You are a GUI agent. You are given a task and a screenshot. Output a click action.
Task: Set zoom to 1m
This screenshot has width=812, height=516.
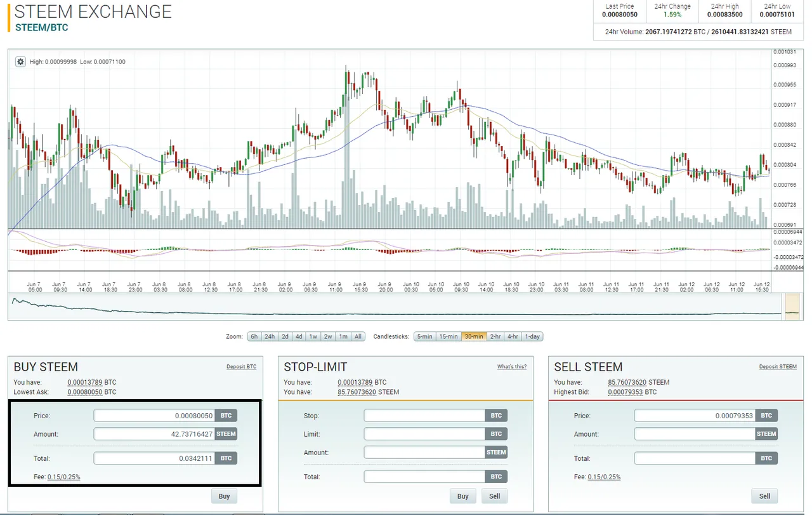click(x=343, y=336)
